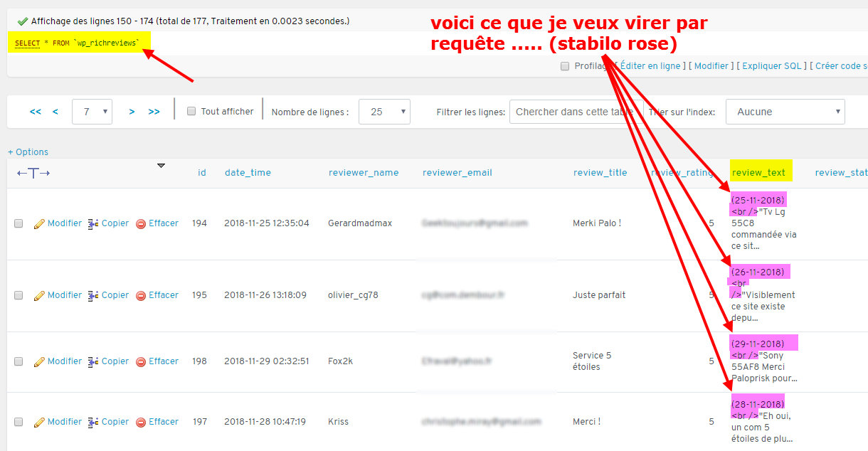Click the pencil icon for row 194
Viewport: 868px width, 451px height.
[x=39, y=223]
